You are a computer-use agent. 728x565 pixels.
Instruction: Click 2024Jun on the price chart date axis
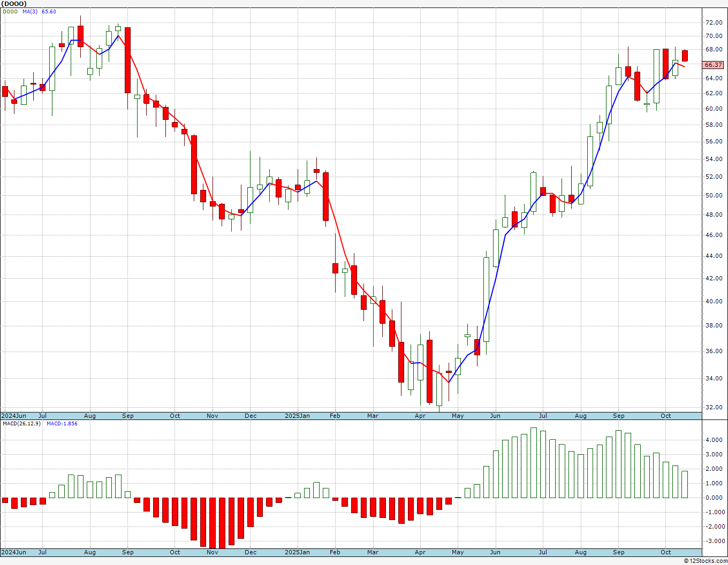click(x=13, y=416)
